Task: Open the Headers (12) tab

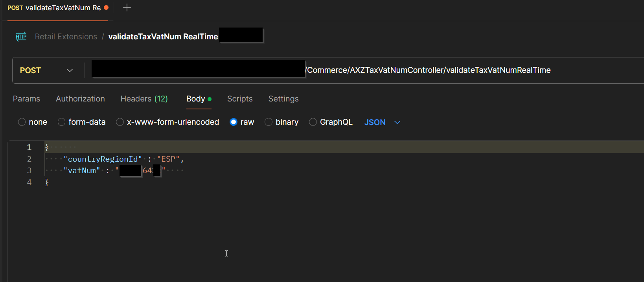Action: [144, 99]
